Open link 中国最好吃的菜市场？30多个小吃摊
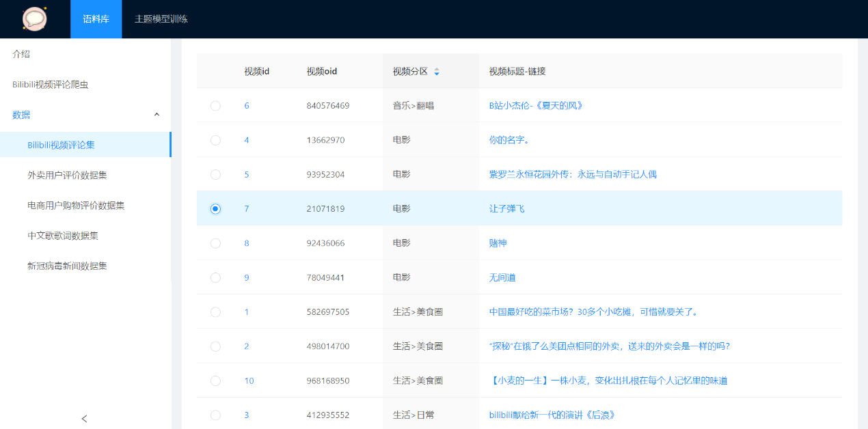The image size is (868, 429). (593, 312)
